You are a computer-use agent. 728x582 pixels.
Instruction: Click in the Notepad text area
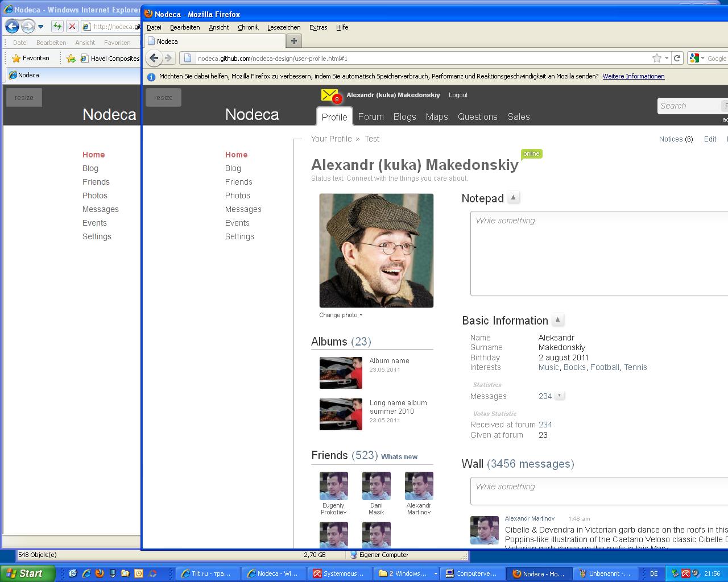pyautogui.click(x=599, y=253)
